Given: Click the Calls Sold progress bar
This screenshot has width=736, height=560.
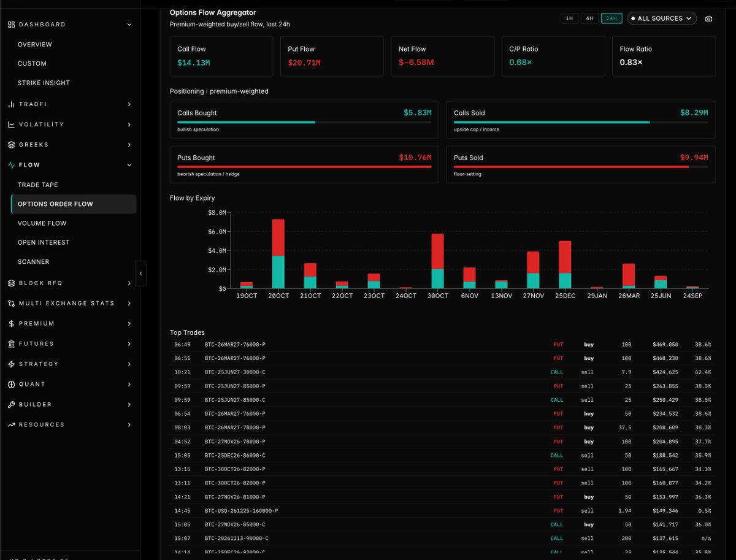Looking at the screenshot, I should [x=581, y=122].
